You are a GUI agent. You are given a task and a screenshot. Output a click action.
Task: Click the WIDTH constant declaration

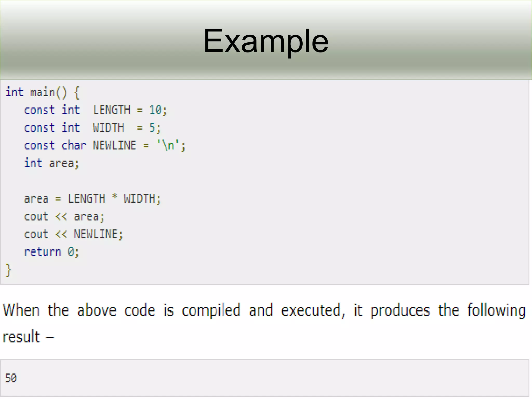pyautogui.click(x=92, y=128)
